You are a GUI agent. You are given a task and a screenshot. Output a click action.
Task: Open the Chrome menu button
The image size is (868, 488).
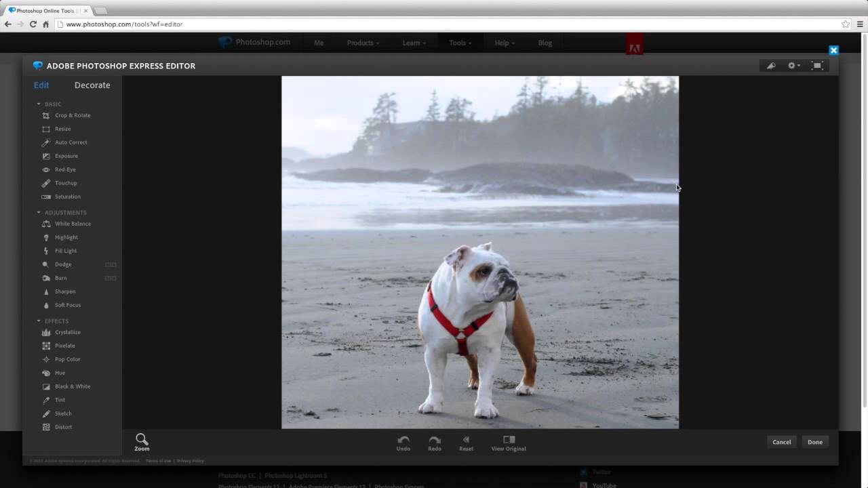point(860,24)
